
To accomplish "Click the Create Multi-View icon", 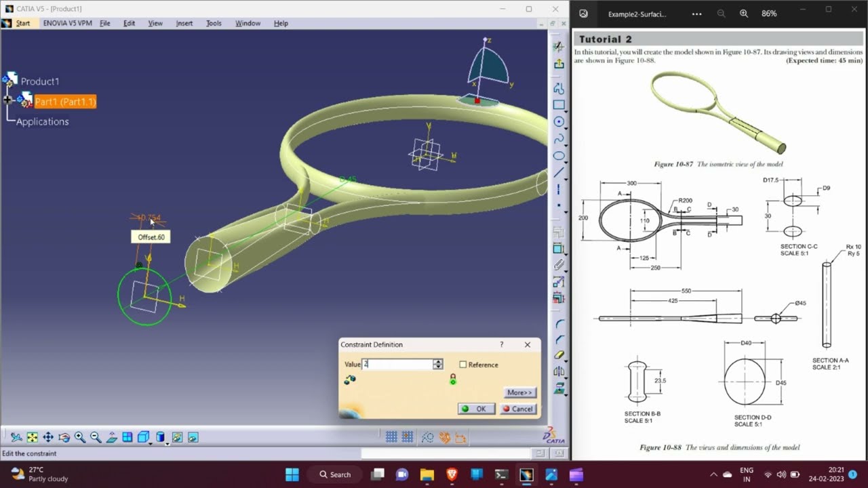I will coord(127,438).
